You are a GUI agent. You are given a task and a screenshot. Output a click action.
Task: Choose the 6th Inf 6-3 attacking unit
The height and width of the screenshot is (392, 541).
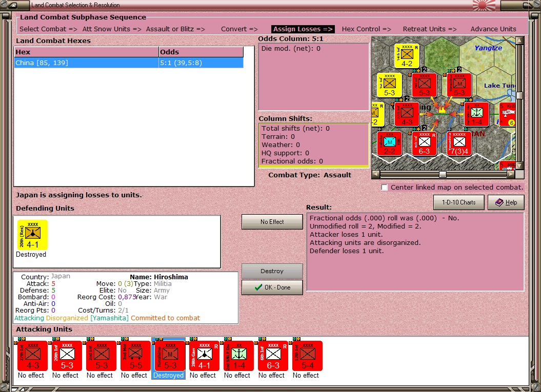tap(273, 356)
